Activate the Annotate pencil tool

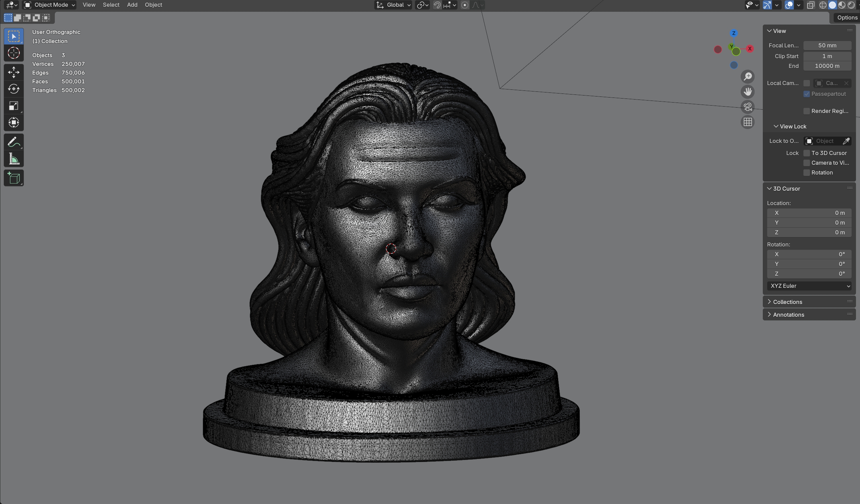tap(14, 142)
